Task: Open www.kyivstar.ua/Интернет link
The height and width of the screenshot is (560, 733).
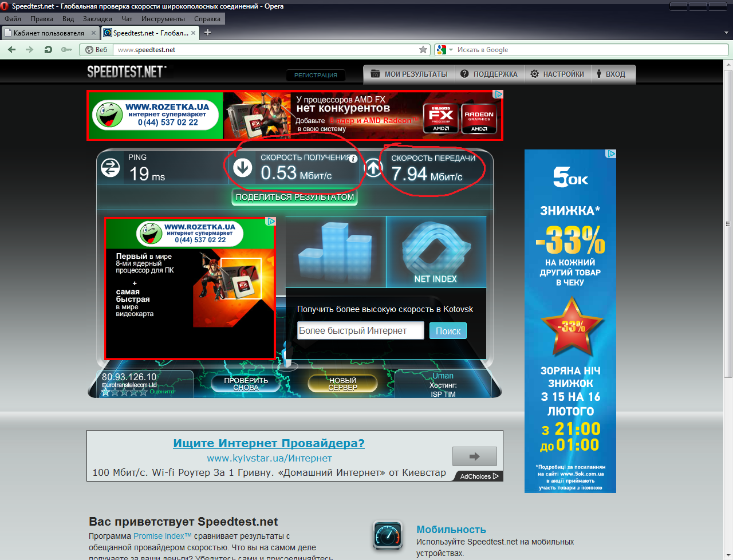Action: 269,458
